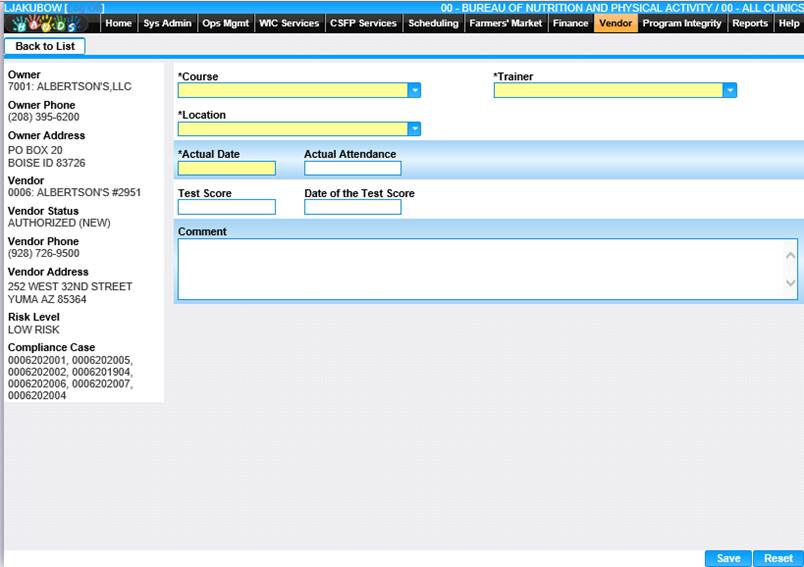Select owner text 7001: ALBERTSON'S,LLC
The width and height of the screenshot is (804, 567).
click(70, 87)
